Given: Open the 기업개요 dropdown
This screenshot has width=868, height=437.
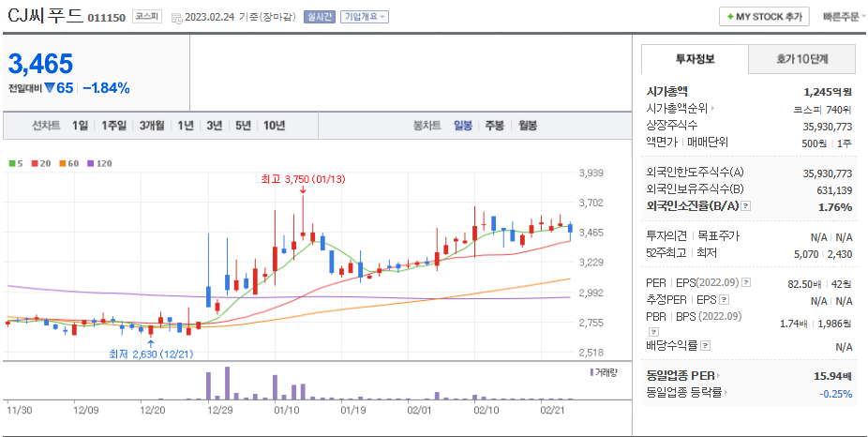Looking at the screenshot, I should [365, 17].
